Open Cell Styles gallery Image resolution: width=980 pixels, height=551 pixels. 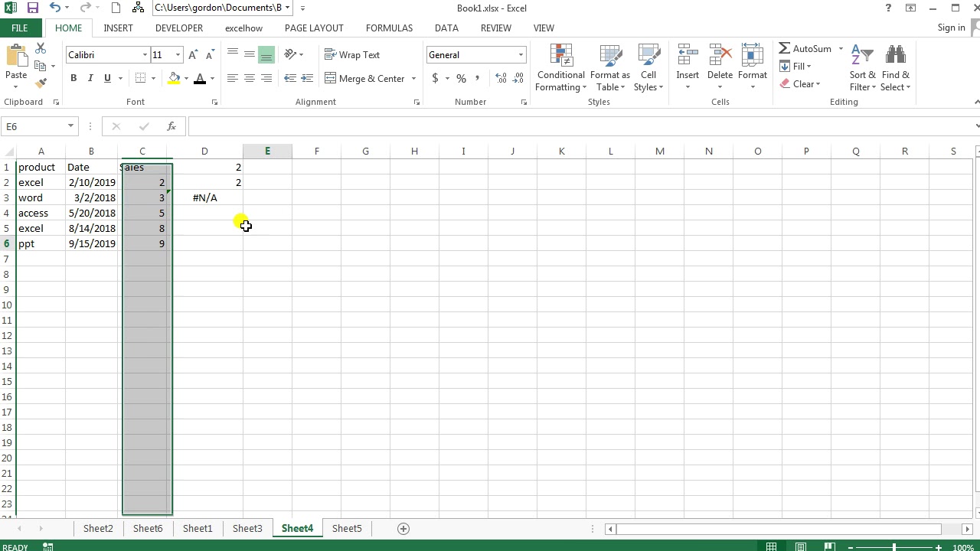point(648,68)
